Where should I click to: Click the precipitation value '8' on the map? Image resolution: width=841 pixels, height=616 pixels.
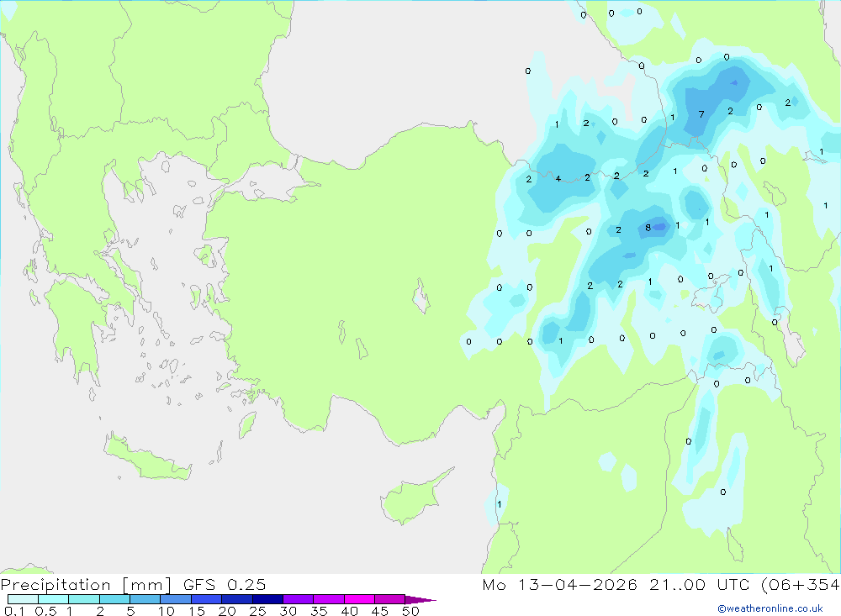point(648,228)
